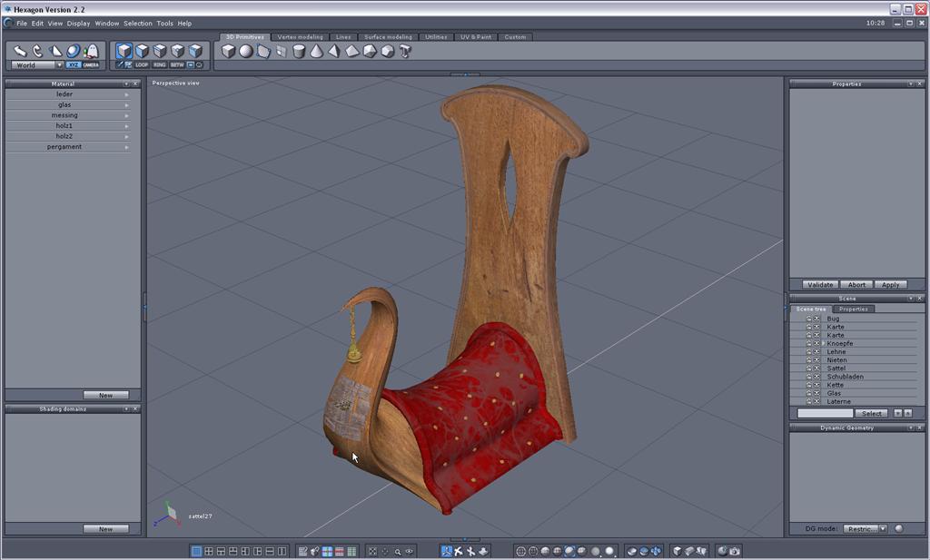Toggle XYZ manipulator orientation mode
This screenshot has width=930, height=560.
click(x=73, y=65)
